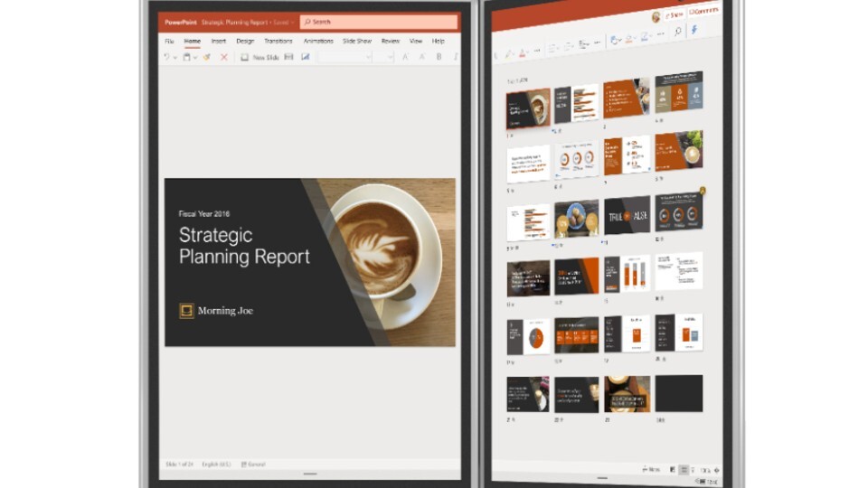Select the Format Painter brush icon
868x488 pixels.
point(206,56)
